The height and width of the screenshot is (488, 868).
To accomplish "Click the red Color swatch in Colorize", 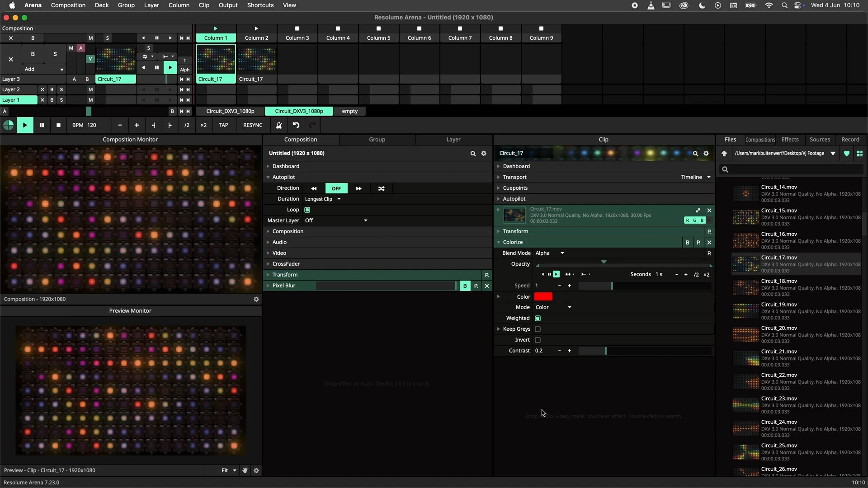I will click(543, 297).
